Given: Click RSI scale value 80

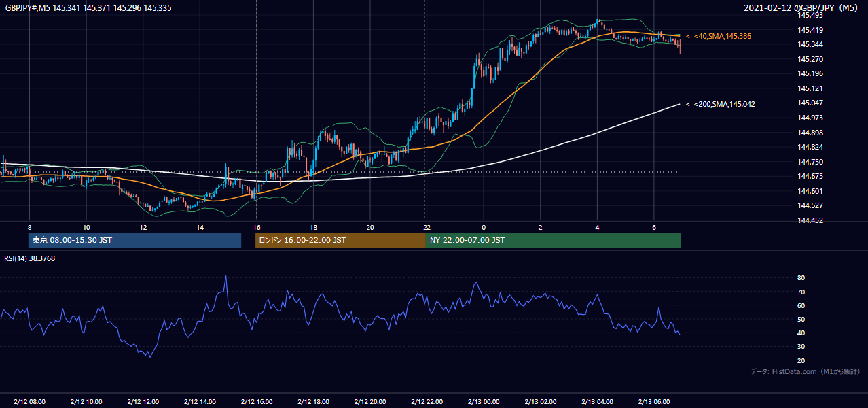Looking at the screenshot, I should (x=801, y=278).
